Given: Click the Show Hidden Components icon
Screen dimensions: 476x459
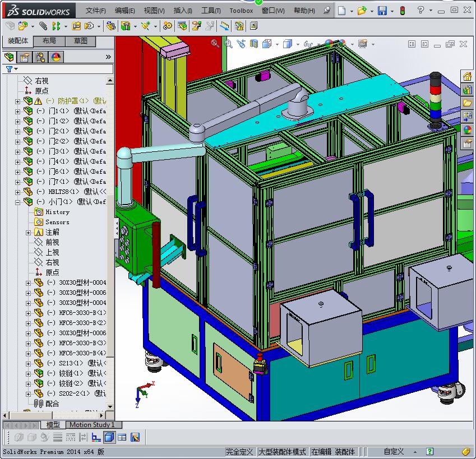Looking at the screenshot, I should tap(110, 26).
